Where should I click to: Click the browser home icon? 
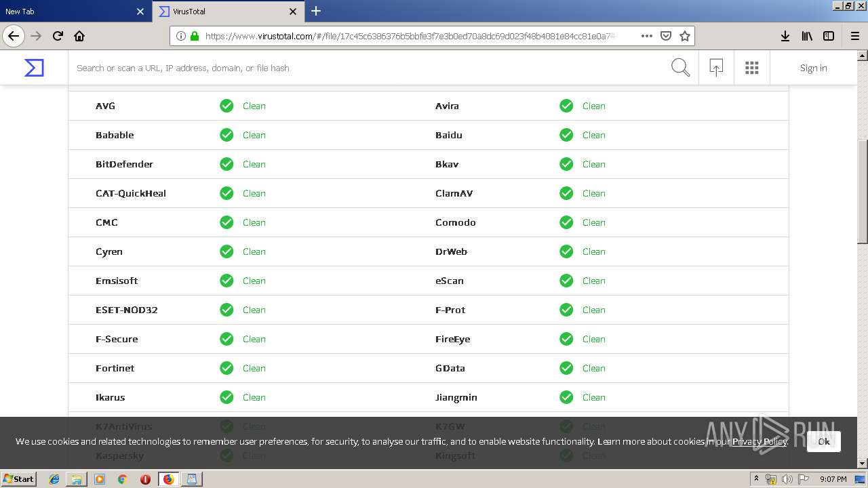coord(79,36)
